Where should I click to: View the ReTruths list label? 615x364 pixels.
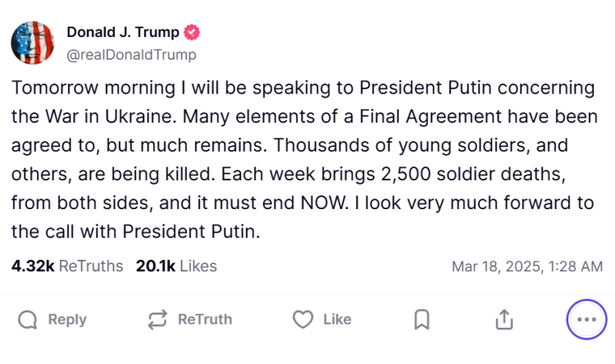[91, 266]
